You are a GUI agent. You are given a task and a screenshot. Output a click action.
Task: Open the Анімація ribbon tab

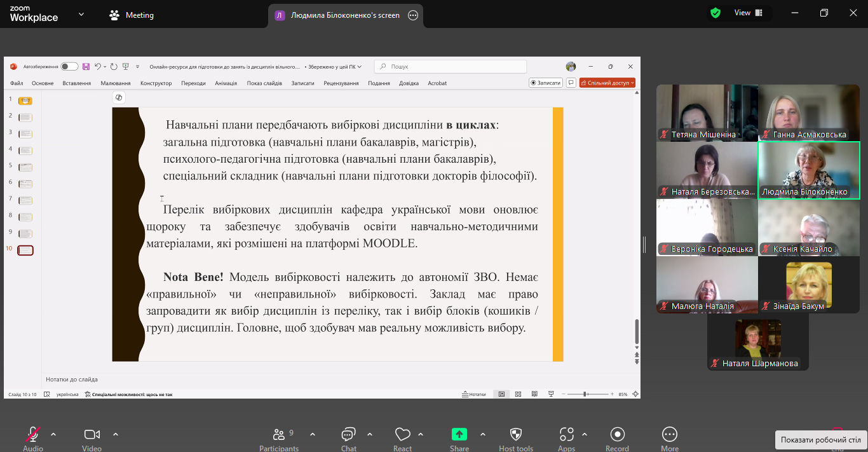(226, 83)
